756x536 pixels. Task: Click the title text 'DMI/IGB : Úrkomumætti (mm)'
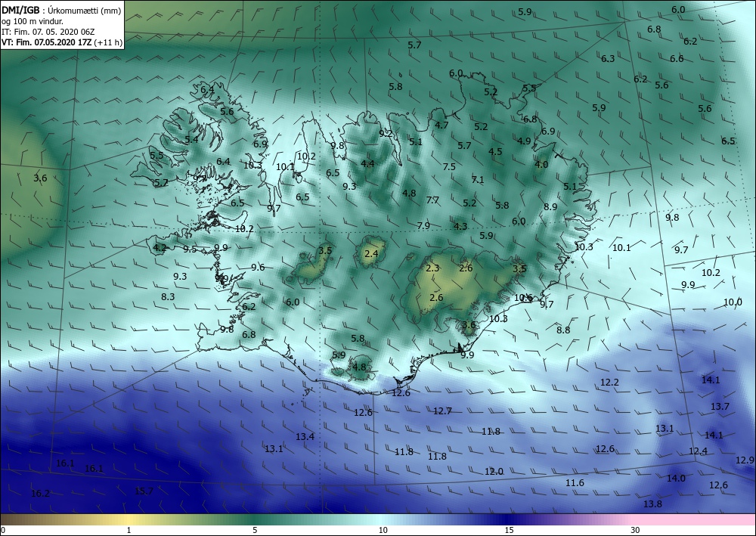61,11
